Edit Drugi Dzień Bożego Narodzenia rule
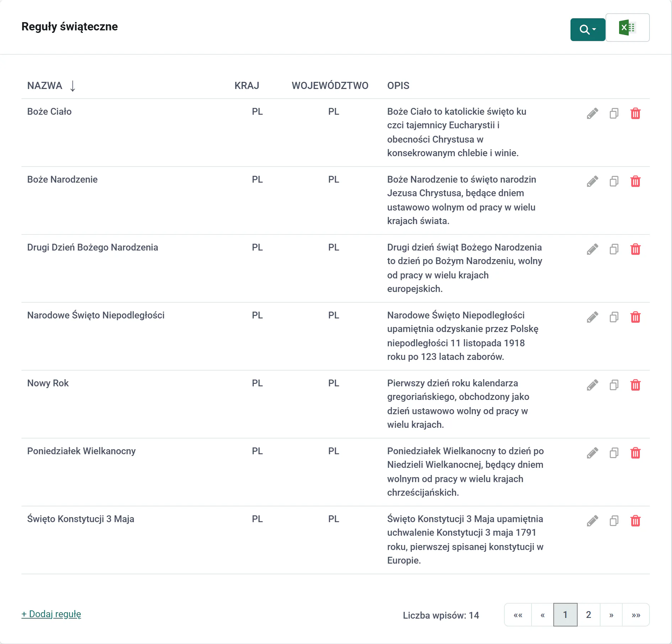 (x=592, y=249)
